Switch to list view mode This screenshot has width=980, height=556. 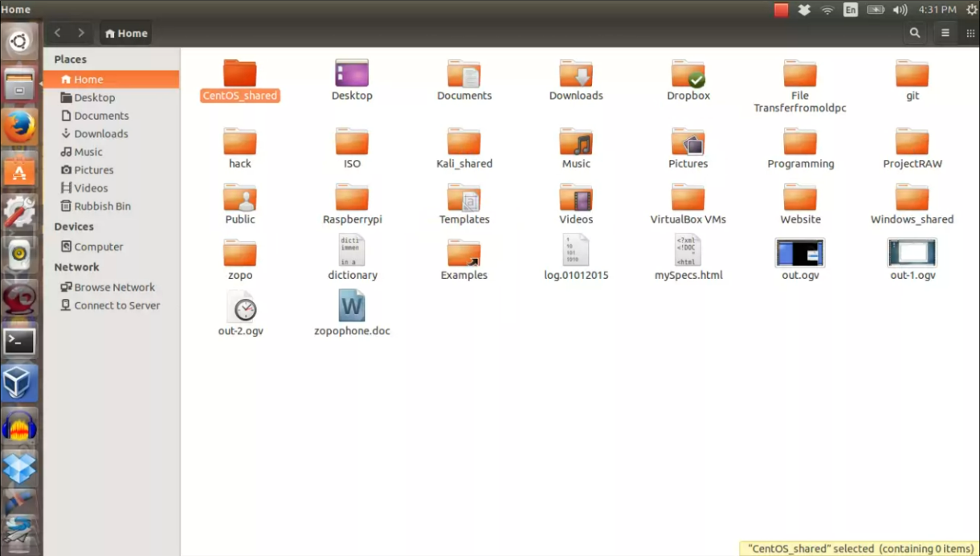[945, 33]
